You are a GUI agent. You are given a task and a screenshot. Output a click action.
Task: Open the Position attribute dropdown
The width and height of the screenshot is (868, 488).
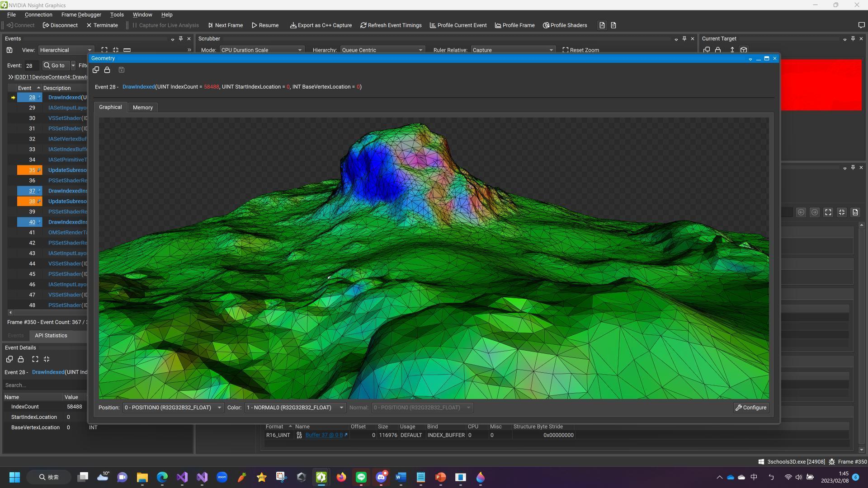tap(173, 408)
